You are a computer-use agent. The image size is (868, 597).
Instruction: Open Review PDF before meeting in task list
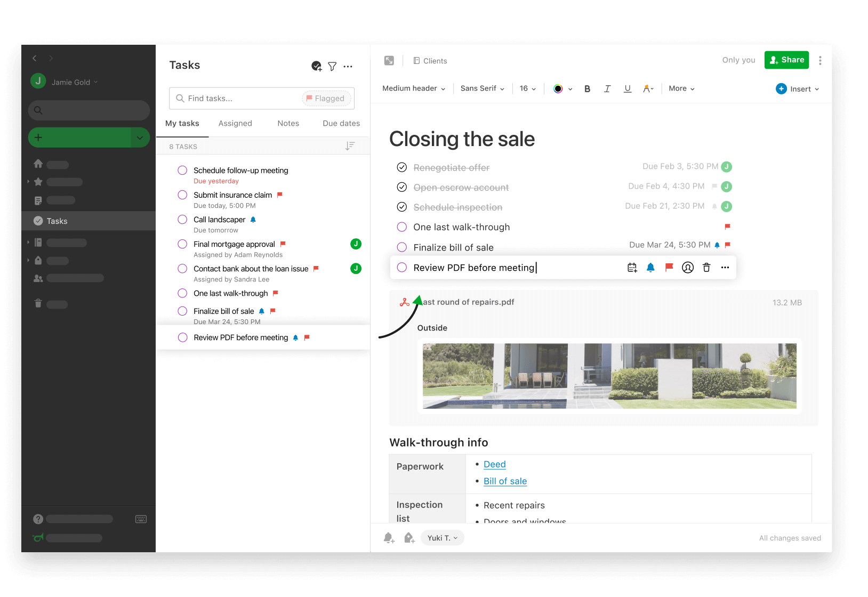pyautogui.click(x=263, y=337)
